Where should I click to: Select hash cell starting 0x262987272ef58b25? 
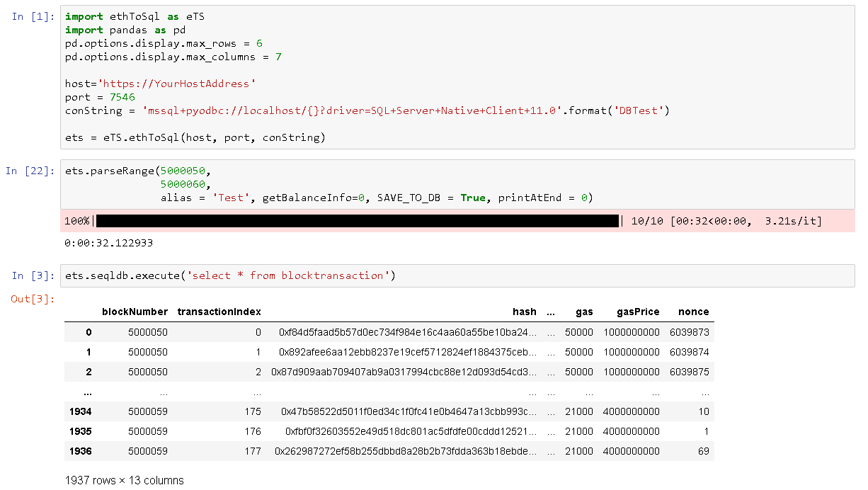(406, 451)
